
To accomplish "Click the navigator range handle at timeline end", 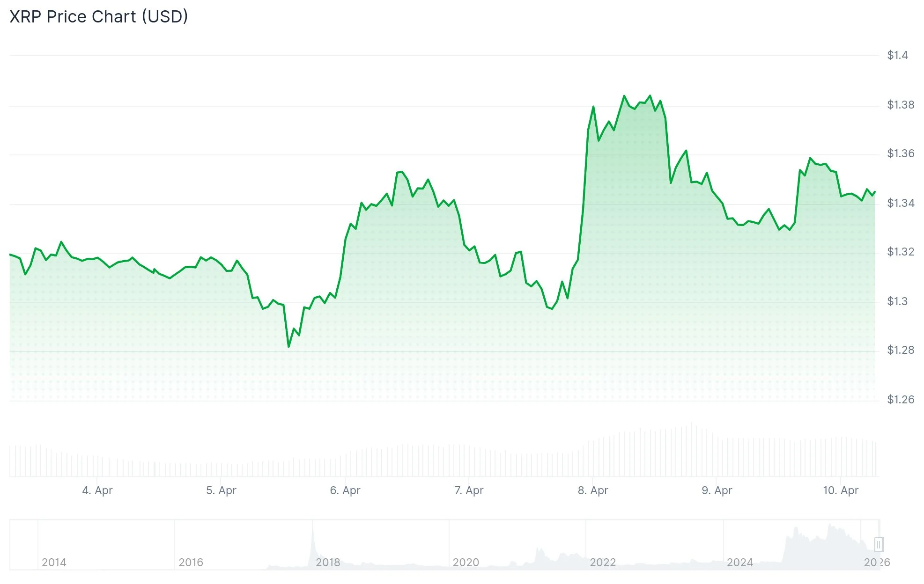I will tap(879, 545).
